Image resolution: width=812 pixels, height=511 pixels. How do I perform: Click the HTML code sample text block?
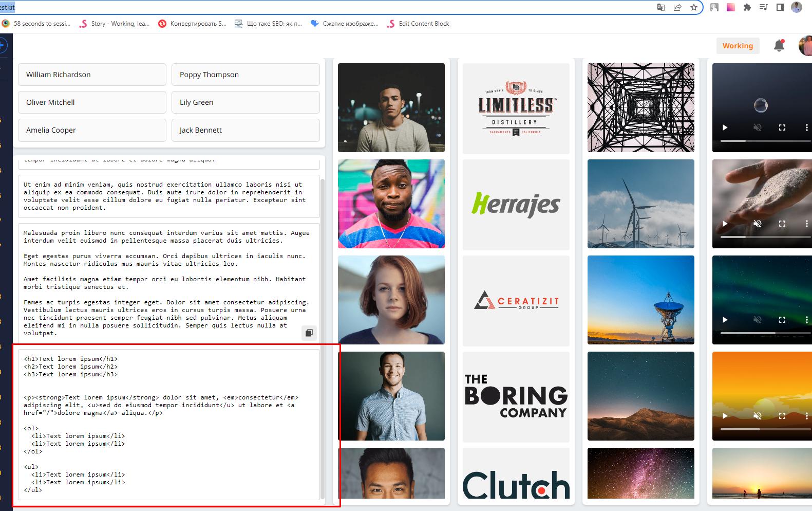click(169, 424)
